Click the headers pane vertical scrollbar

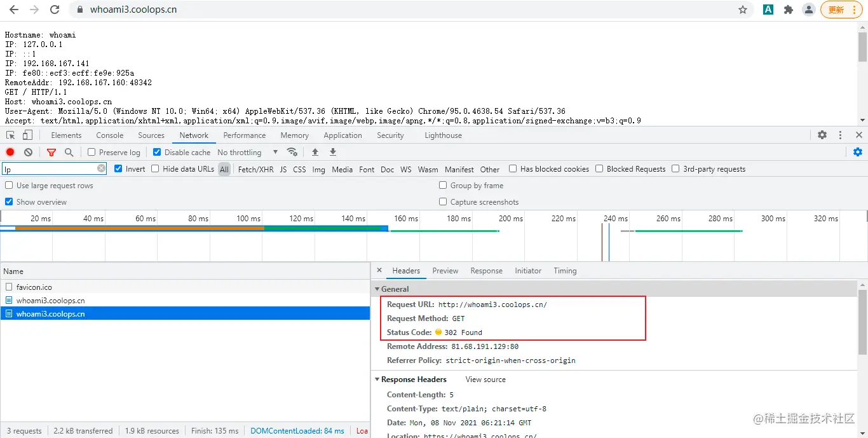click(862, 321)
